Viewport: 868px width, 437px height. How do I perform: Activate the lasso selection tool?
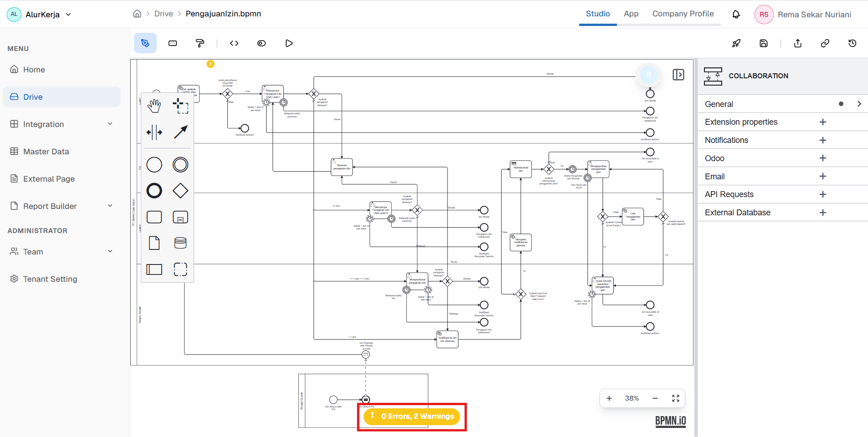pyautogui.click(x=180, y=105)
